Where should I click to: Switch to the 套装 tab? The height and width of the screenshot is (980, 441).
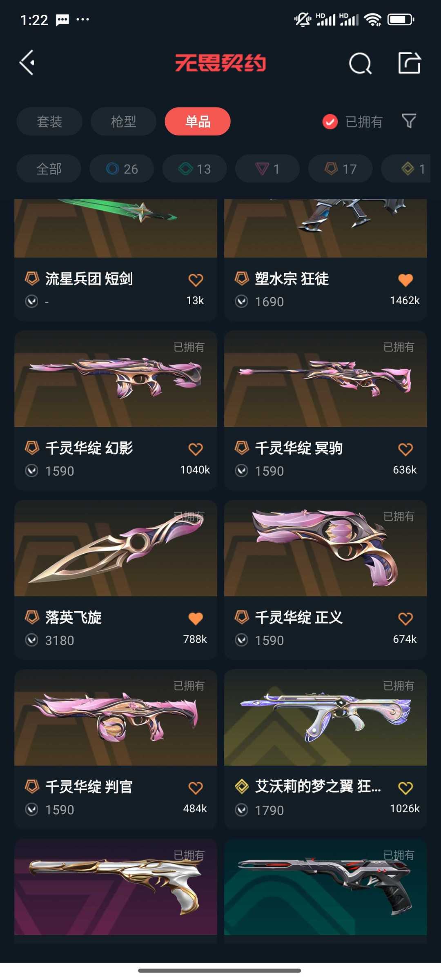[x=49, y=121]
